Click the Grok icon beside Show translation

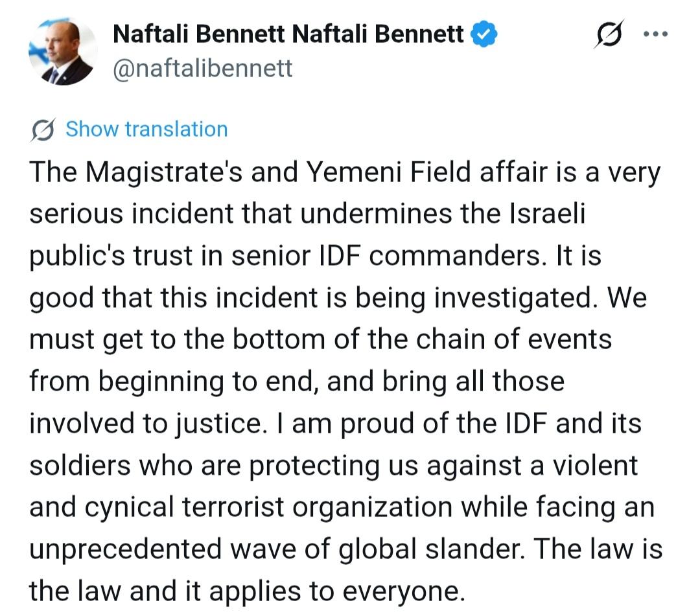(x=43, y=130)
